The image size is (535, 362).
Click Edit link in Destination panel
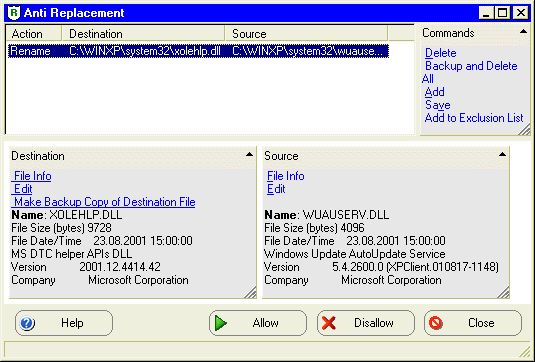[x=22, y=189]
